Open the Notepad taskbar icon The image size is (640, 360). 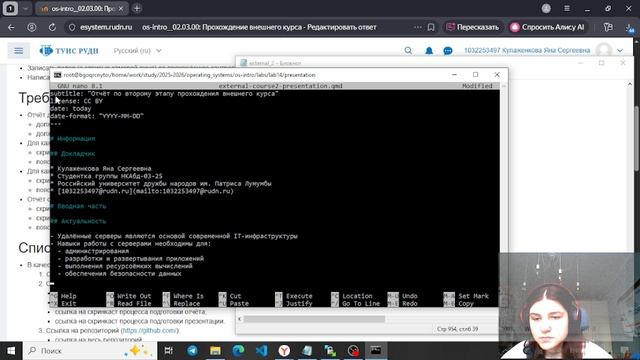click(x=307, y=351)
